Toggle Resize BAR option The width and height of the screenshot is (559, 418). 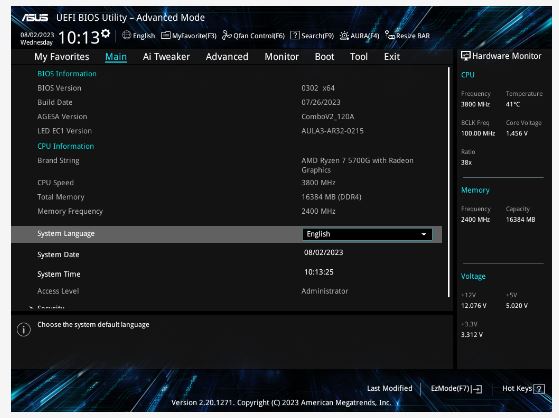(407, 36)
